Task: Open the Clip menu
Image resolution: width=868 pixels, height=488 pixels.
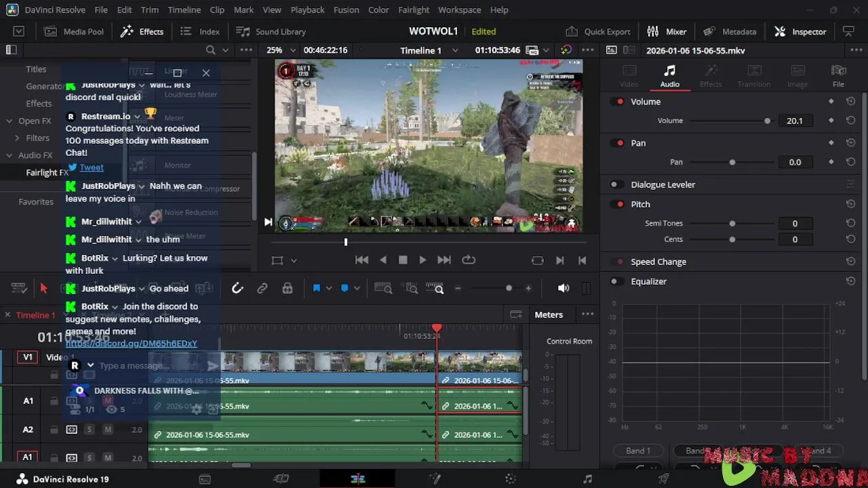Action: [x=217, y=10]
